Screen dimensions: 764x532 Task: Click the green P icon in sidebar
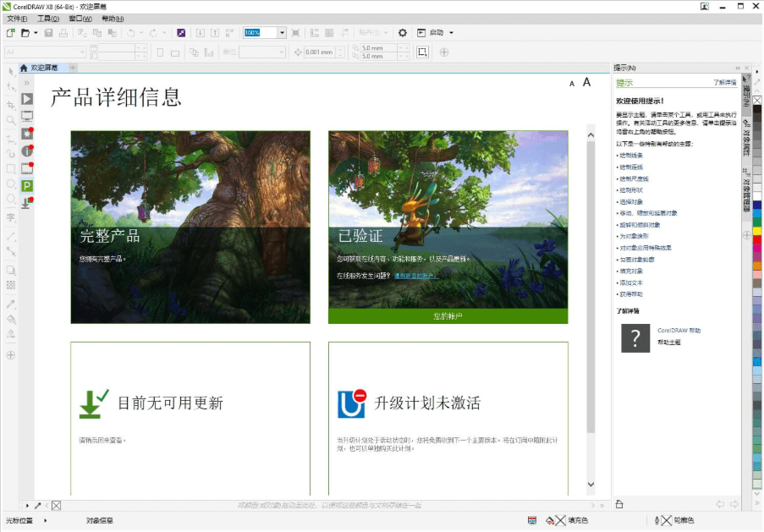pos(27,185)
